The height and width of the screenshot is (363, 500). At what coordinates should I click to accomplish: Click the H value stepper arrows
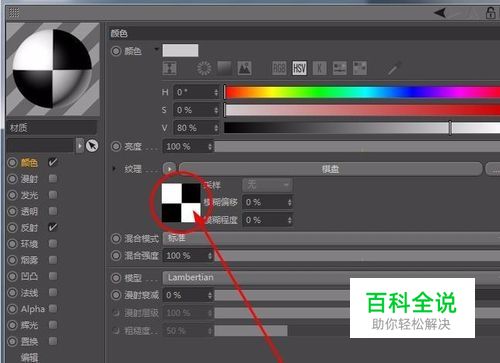pyautogui.click(x=216, y=92)
